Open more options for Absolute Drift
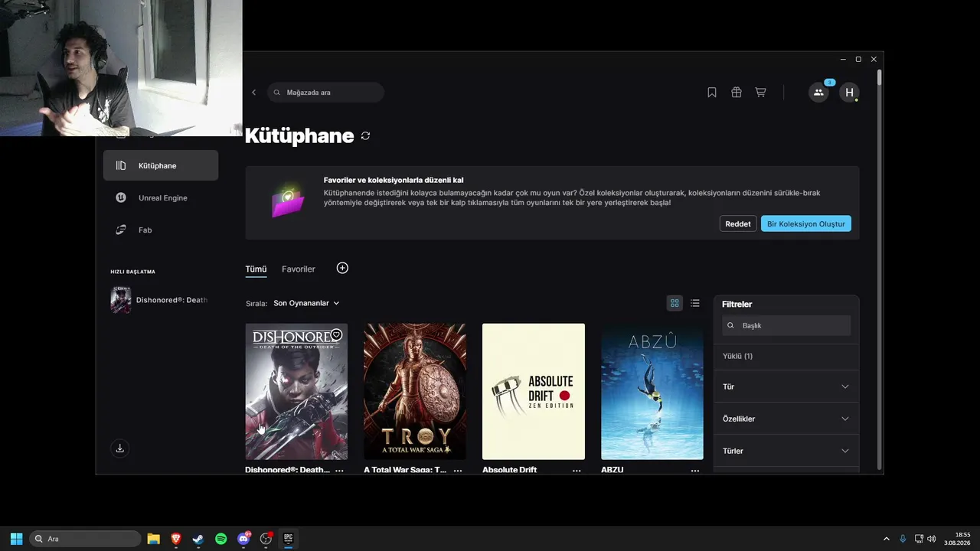This screenshot has width=980, height=551. point(577,470)
